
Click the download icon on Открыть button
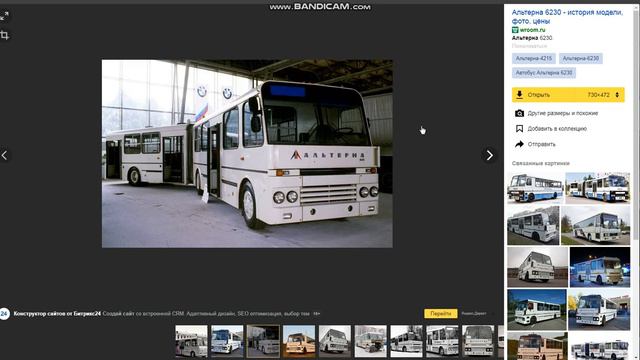tap(519, 95)
